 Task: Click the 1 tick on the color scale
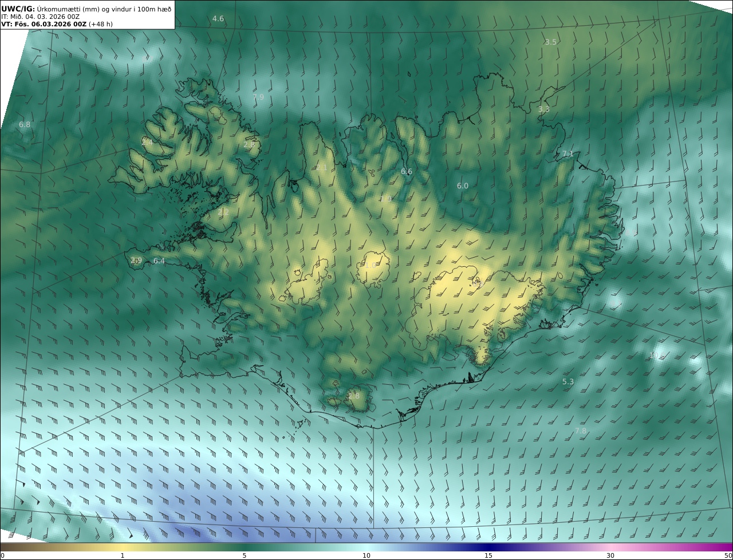pos(122,555)
